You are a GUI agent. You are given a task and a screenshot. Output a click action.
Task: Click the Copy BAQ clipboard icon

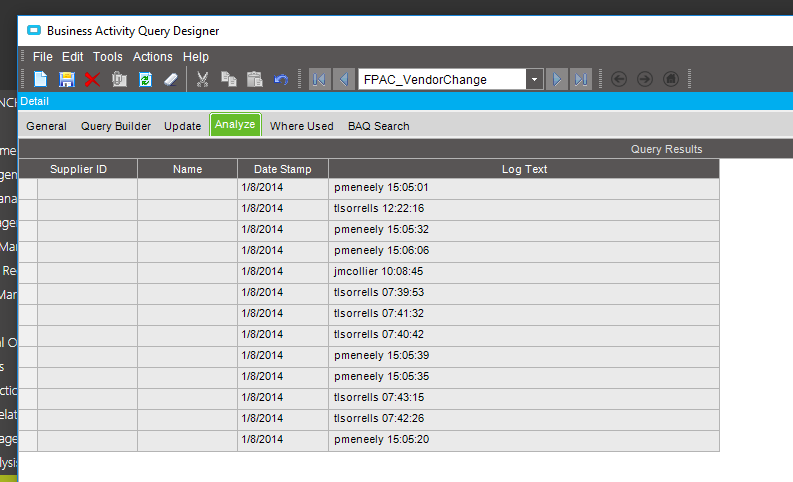tap(119, 79)
